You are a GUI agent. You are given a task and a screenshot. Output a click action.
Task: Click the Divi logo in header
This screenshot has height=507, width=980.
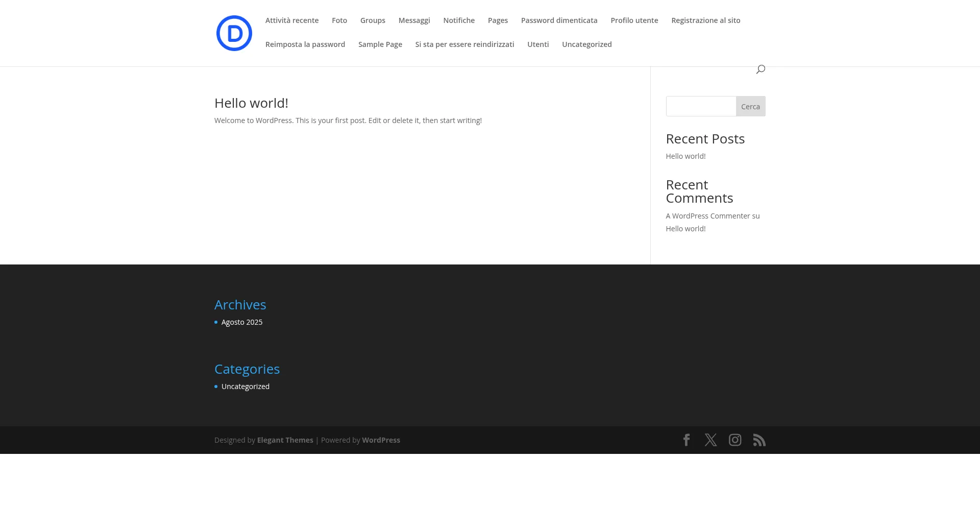coord(234,33)
